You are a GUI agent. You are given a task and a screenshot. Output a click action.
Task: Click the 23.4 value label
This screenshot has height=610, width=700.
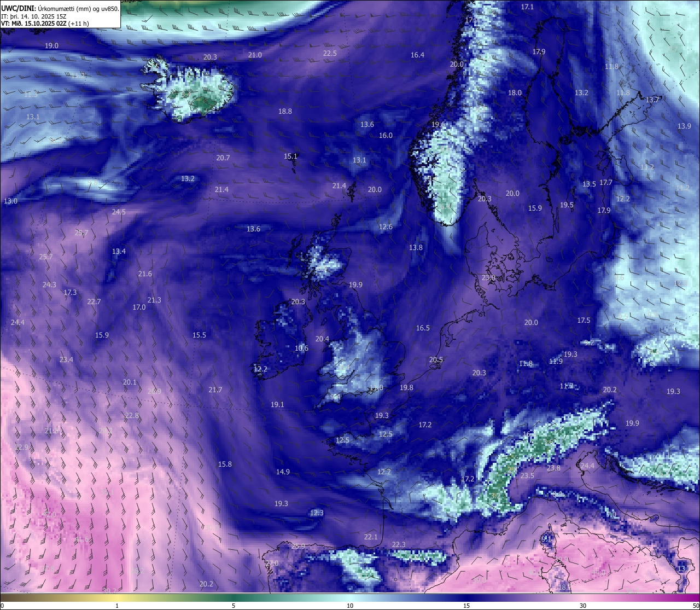[66, 360]
